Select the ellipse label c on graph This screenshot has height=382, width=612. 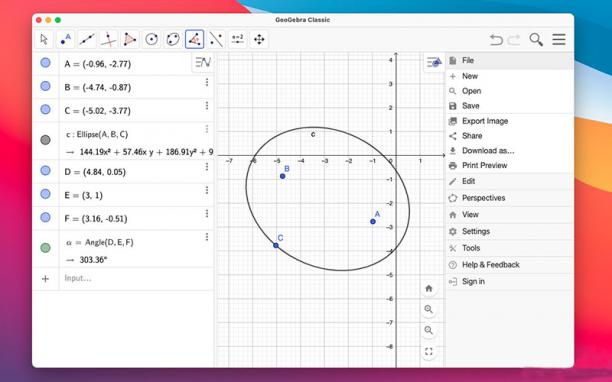313,134
